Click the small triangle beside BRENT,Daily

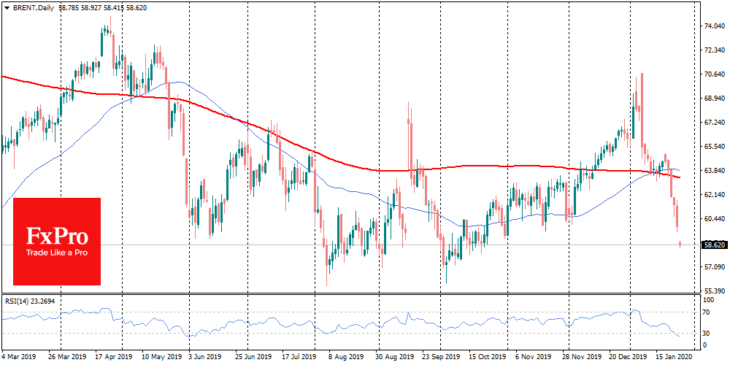click(6, 8)
